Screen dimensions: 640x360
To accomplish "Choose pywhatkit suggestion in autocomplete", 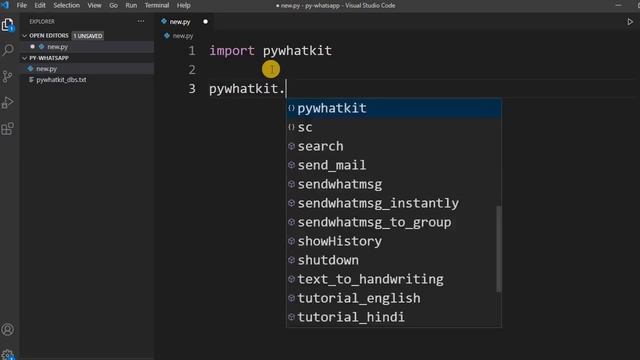I will pos(394,108).
